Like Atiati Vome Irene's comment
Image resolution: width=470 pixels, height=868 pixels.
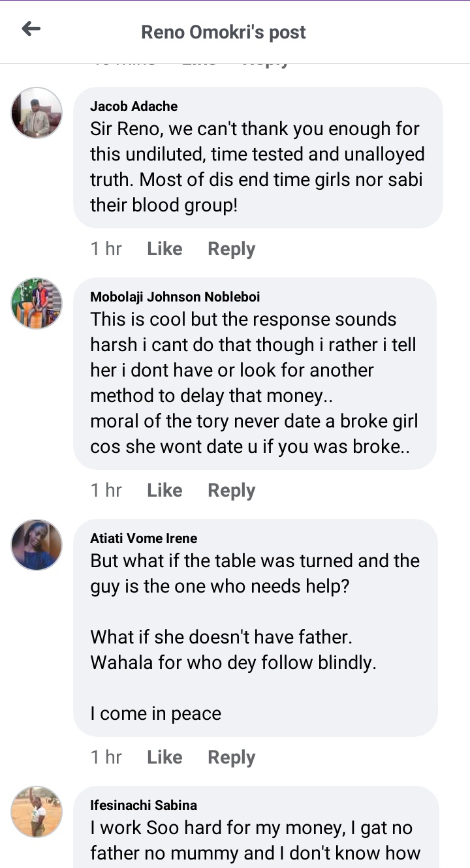(164, 757)
